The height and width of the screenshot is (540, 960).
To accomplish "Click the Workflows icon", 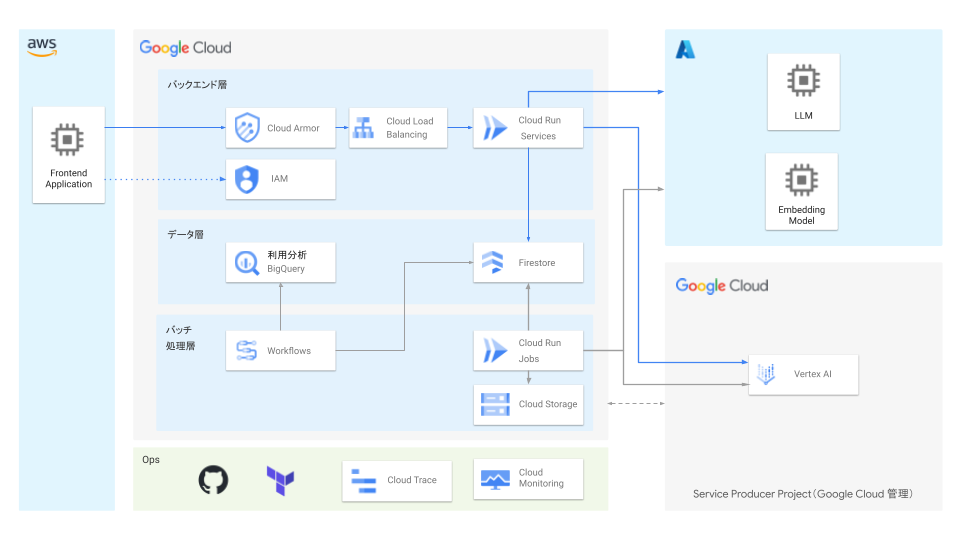I will [247, 350].
